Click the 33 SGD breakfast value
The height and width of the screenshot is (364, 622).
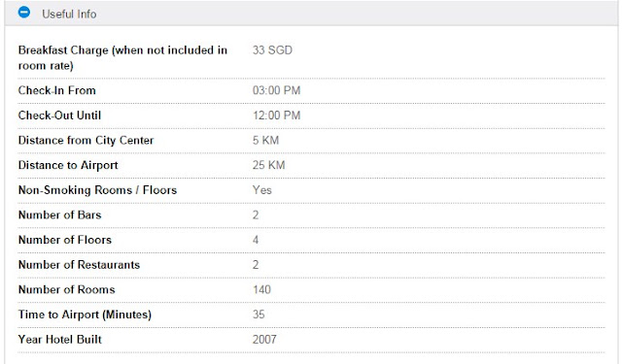tap(272, 50)
